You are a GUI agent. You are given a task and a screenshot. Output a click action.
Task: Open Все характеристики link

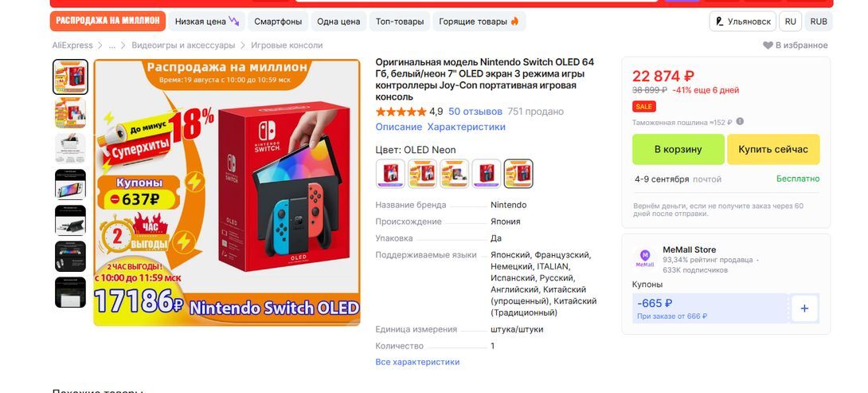click(x=417, y=362)
